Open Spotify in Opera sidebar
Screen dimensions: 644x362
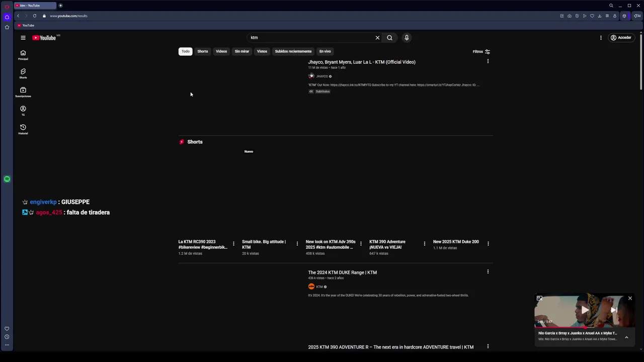point(7,179)
